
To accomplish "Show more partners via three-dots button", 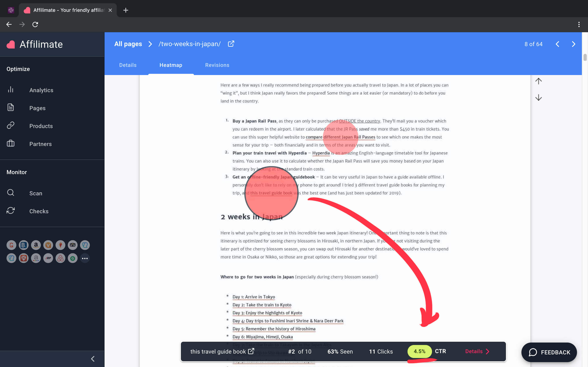I will click(x=85, y=258).
